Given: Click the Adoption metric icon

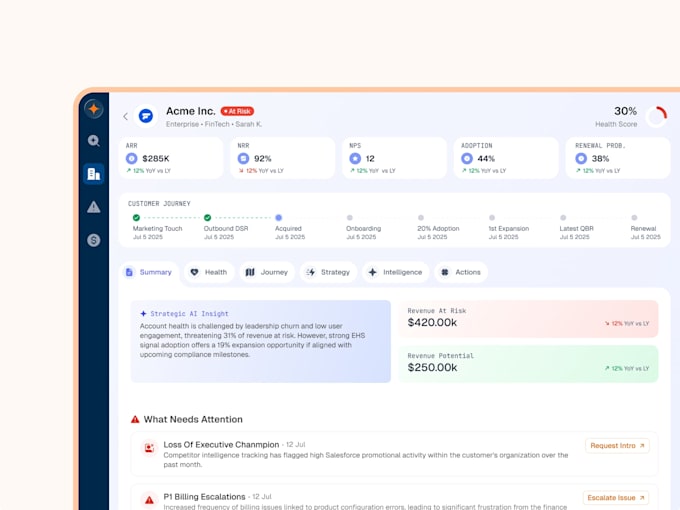Looking at the screenshot, I should 467,158.
